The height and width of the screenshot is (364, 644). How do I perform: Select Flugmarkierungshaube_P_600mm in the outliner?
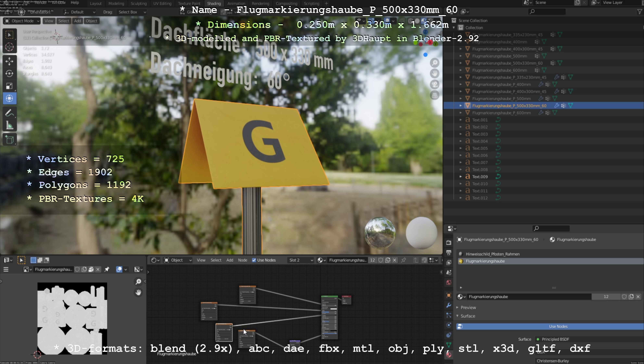coord(501,113)
